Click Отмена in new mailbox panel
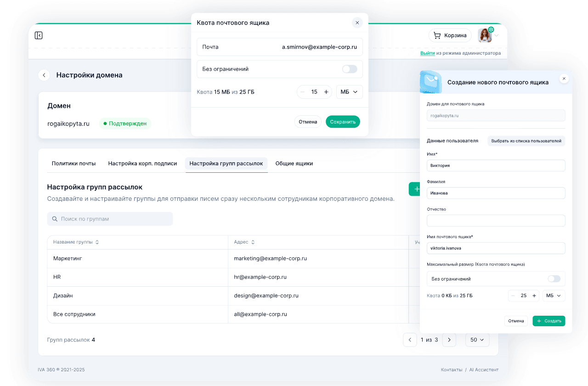 (516, 321)
